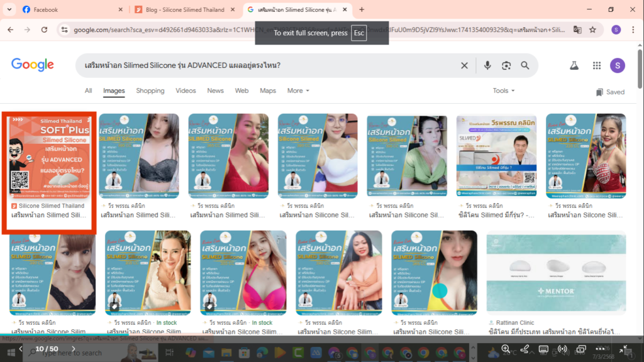The image size is (644, 362).
Task: View site information in the address bar
Action: coord(65,30)
